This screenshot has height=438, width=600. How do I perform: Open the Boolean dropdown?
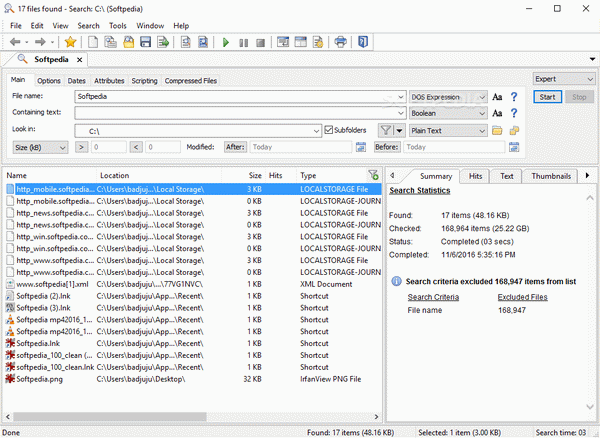click(448, 113)
